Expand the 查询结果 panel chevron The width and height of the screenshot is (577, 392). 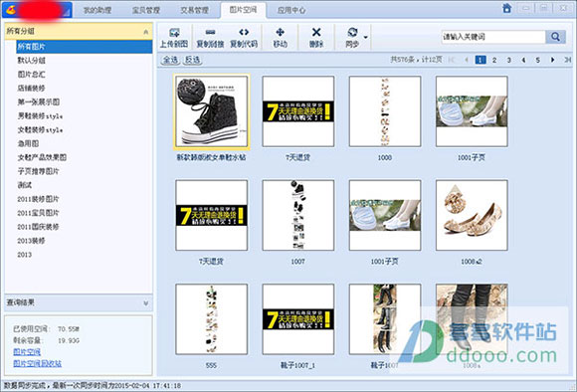(145, 302)
